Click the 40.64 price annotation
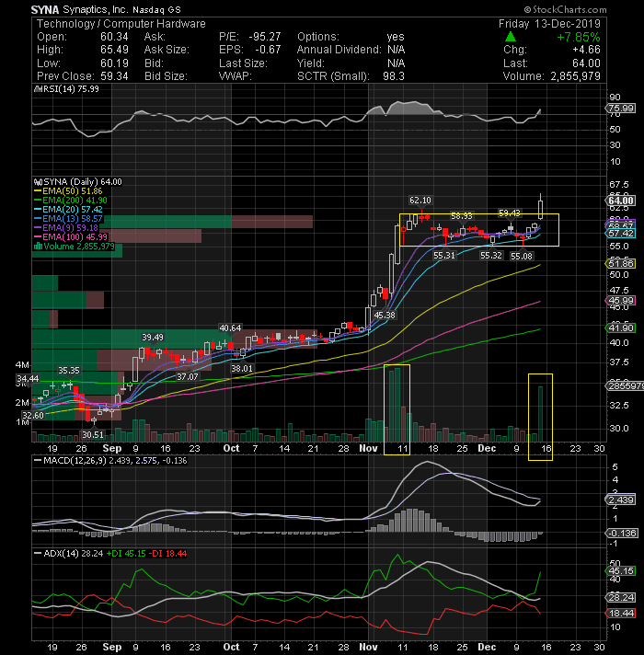 [x=230, y=328]
